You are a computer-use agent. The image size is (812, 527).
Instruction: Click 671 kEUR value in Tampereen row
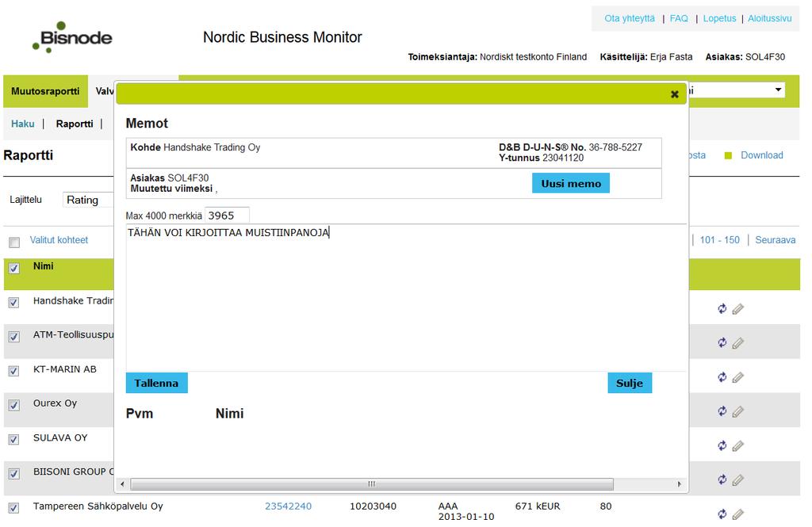click(538, 506)
